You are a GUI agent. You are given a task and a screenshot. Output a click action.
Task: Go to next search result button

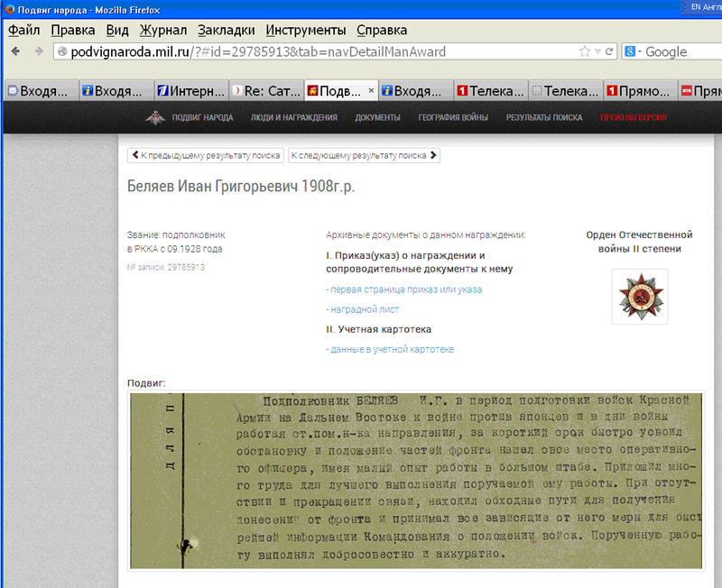(364, 155)
